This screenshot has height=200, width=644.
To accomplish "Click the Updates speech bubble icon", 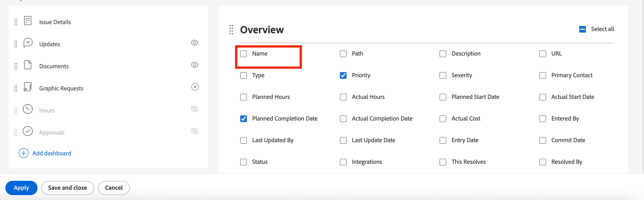I will (x=28, y=43).
